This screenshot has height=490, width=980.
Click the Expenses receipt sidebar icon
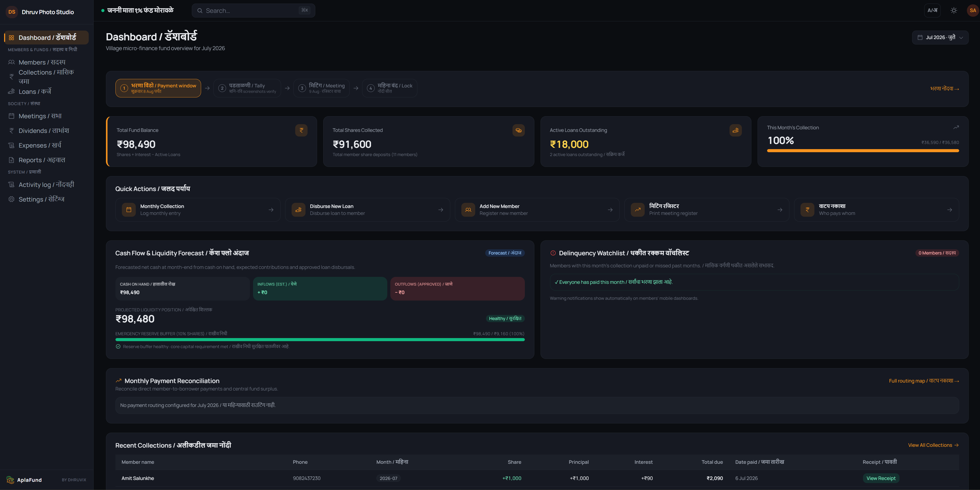coord(11,145)
